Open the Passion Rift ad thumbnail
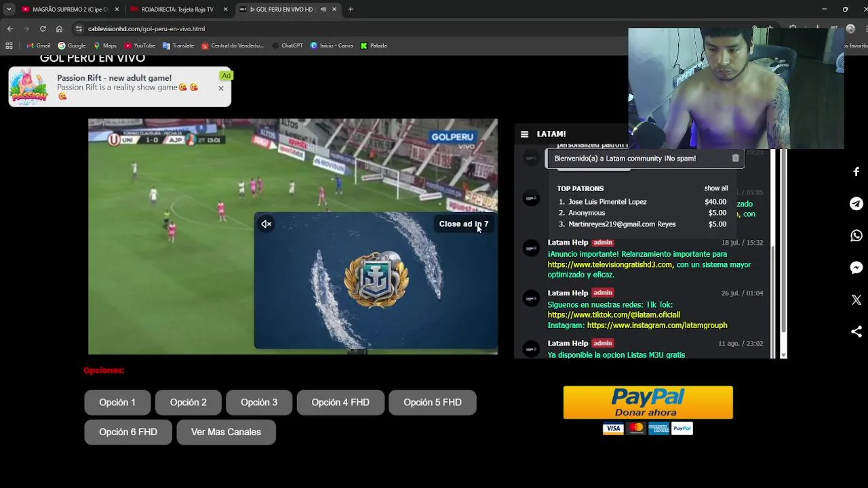 tap(29, 87)
